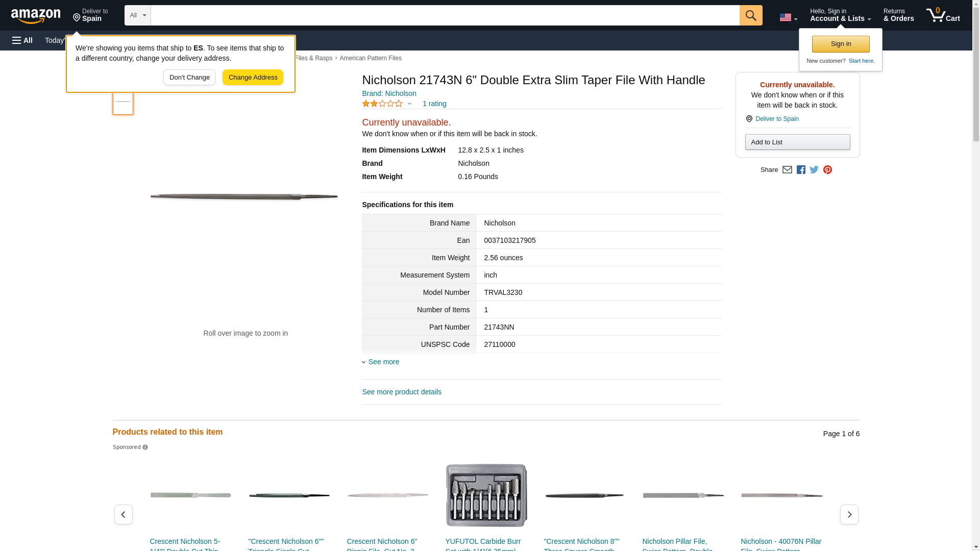Open Returns & Orders

pos(898,15)
